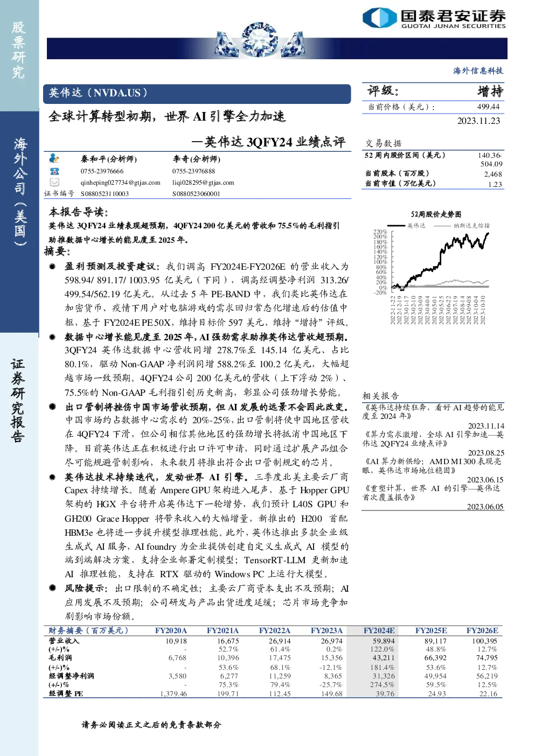Image resolution: width=535 pixels, height=756 pixels.
Task: Click the 经调整净利润 row label
Action: pyautogui.click(x=71, y=676)
